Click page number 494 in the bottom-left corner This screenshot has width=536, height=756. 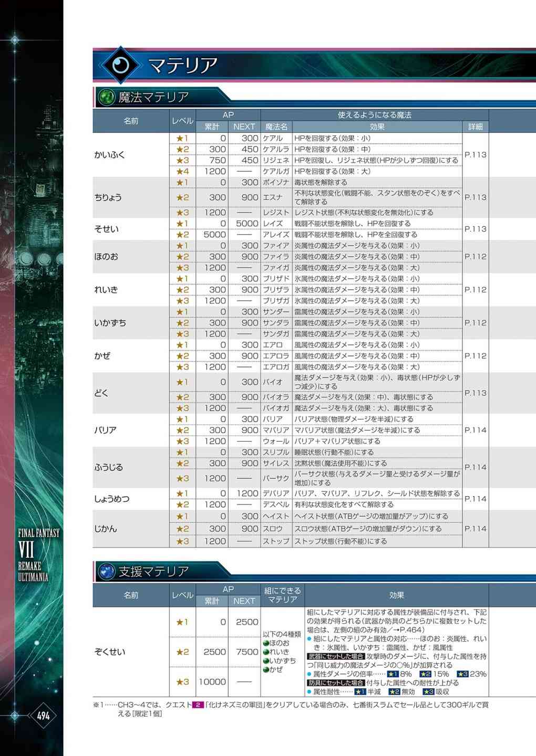coord(43,716)
